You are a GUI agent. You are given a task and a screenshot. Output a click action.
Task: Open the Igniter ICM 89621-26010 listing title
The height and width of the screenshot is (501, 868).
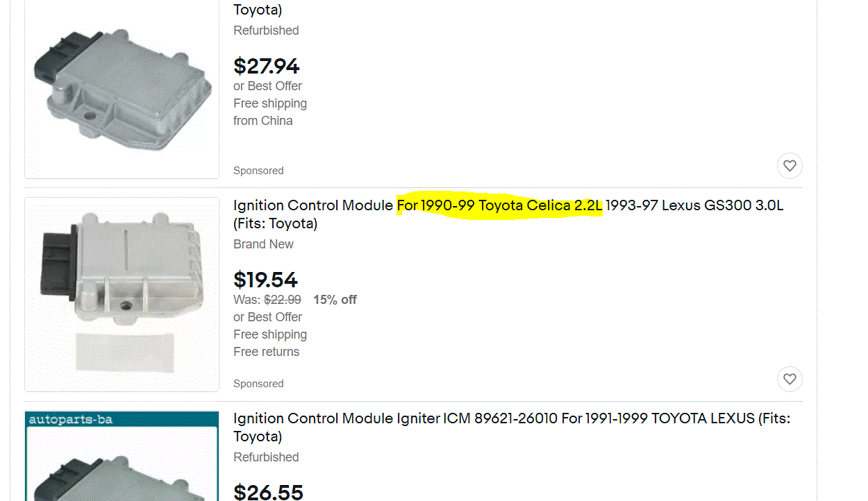pos(511,419)
